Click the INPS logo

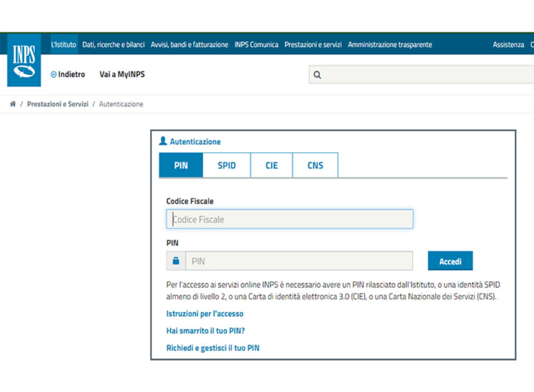(x=24, y=61)
